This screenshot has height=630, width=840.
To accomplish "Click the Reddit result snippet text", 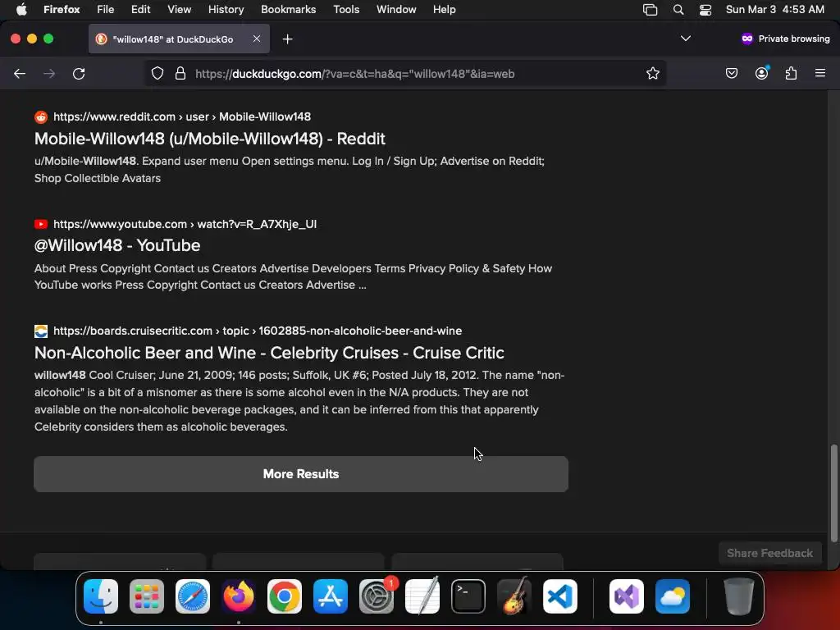I will tap(290, 169).
